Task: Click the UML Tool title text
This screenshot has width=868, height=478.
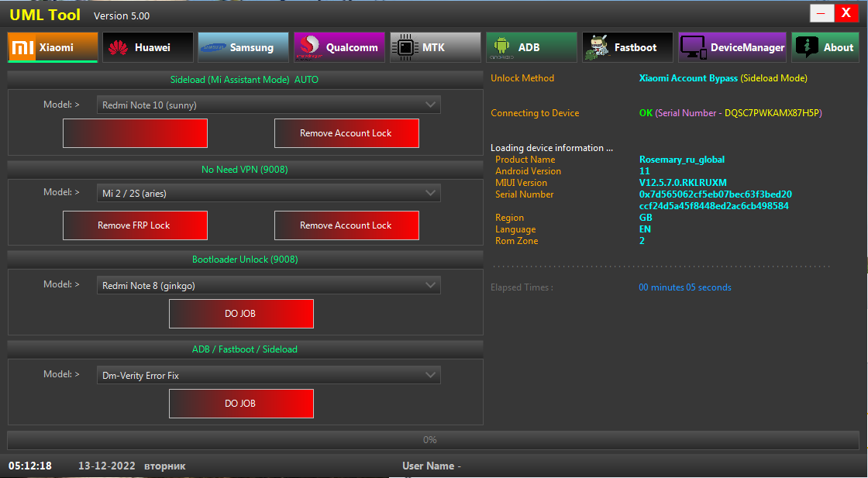Action: [45, 15]
